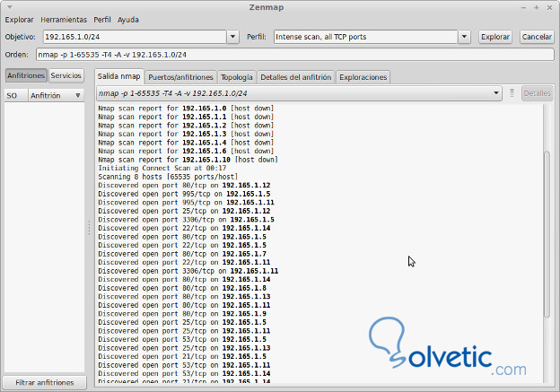Click the pane divider handle dots
This screenshot has width=560, height=392.
click(x=89, y=227)
